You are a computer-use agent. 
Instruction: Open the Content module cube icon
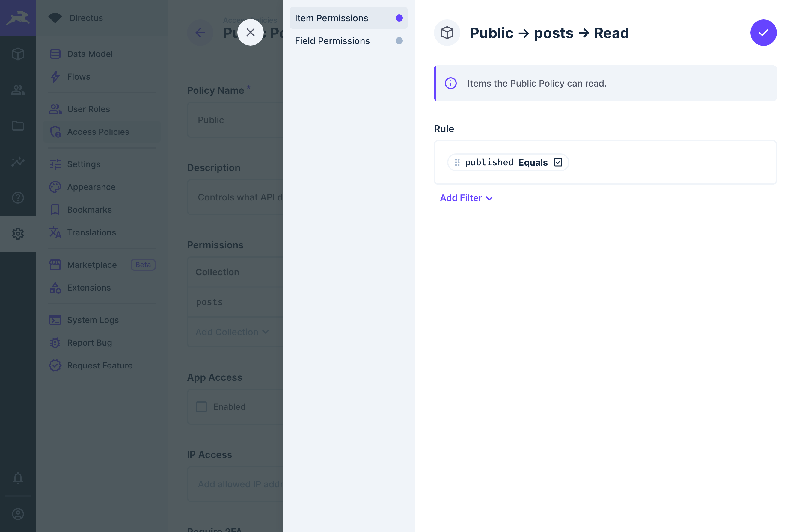(18, 54)
